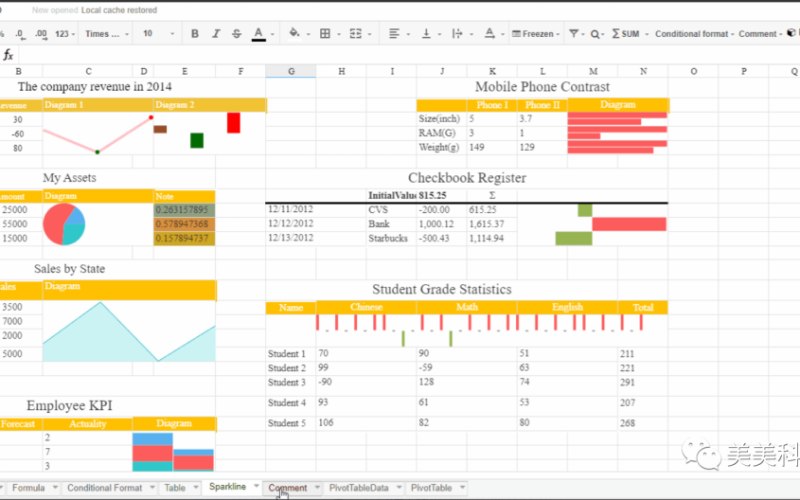Image resolution: width=800 pixels, height=500 pixels.
Task: Switch to the Formula sheet tab
Action: point(29,488)
